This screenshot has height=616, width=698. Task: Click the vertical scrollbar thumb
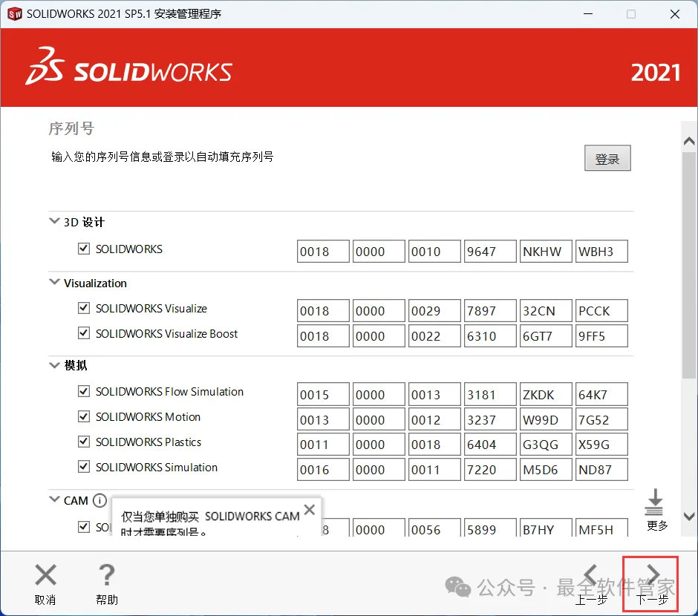pyautogui.click(x=689, y=265)
